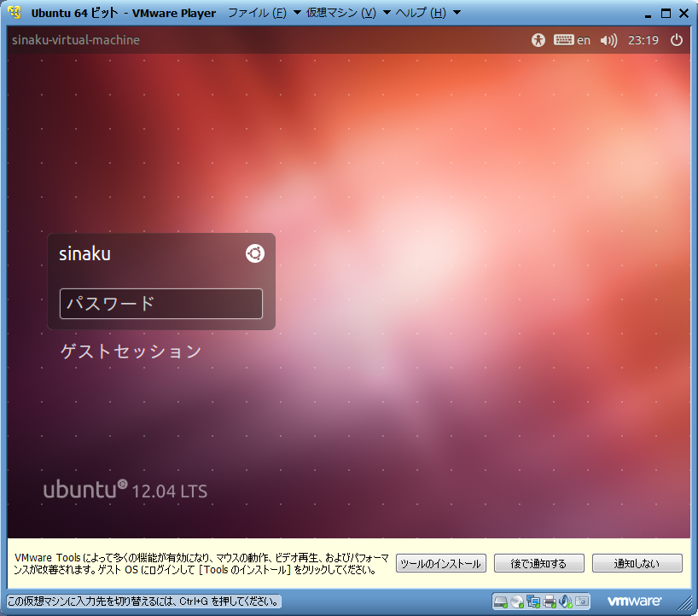
Task: Open the power shutdown menu icon
Action: tap(676, 40)
